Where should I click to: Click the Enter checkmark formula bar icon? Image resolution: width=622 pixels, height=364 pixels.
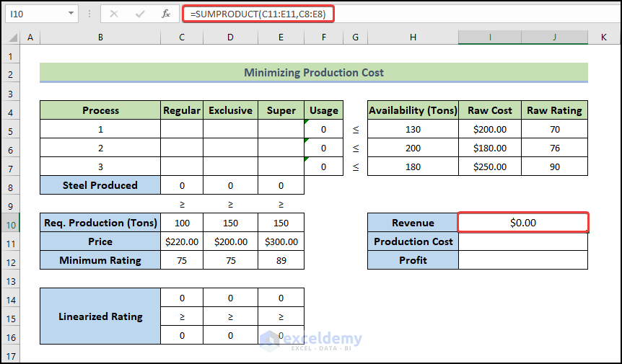click(x=140, y=14)
